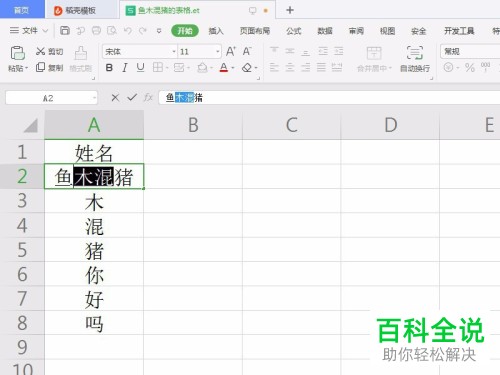Click the Copy (复制) button
Image resolution: width=500 pixels, height=375 pixels.
49,68
